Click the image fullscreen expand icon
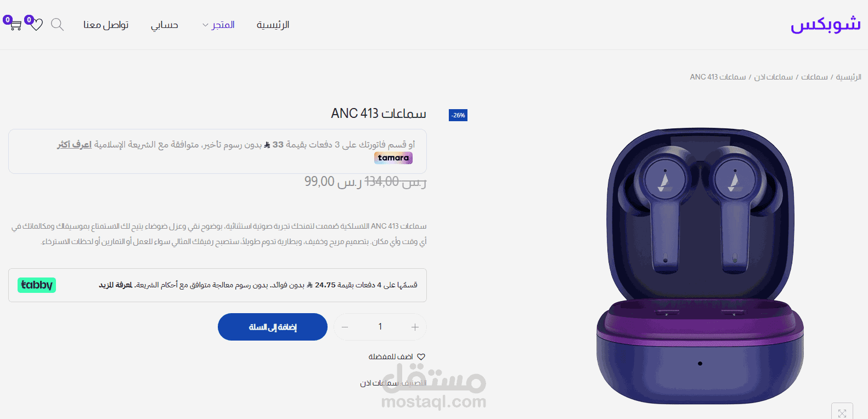Image resolution: width=868 pixels, height=419 pixels. tap(842, 412)
